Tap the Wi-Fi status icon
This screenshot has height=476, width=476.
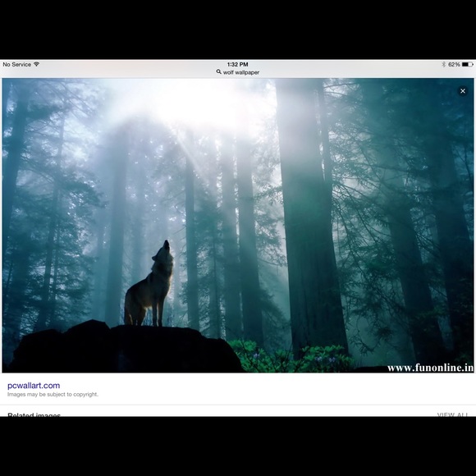pos(36,64)
